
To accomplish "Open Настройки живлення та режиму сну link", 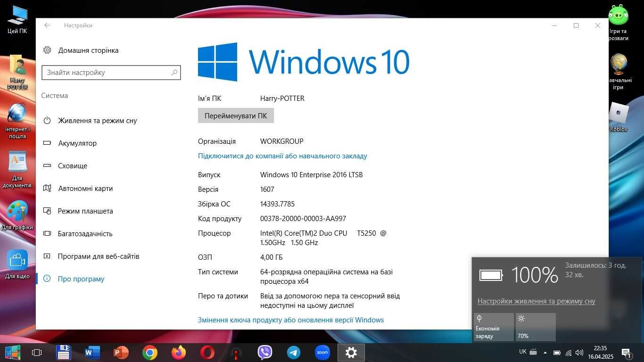I will (536, 301).
